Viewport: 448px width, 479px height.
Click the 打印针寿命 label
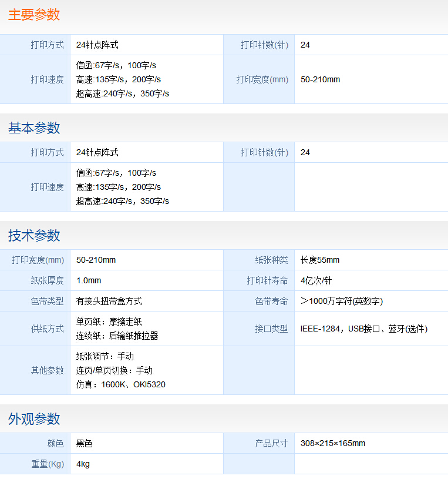[x=267, y=280]
